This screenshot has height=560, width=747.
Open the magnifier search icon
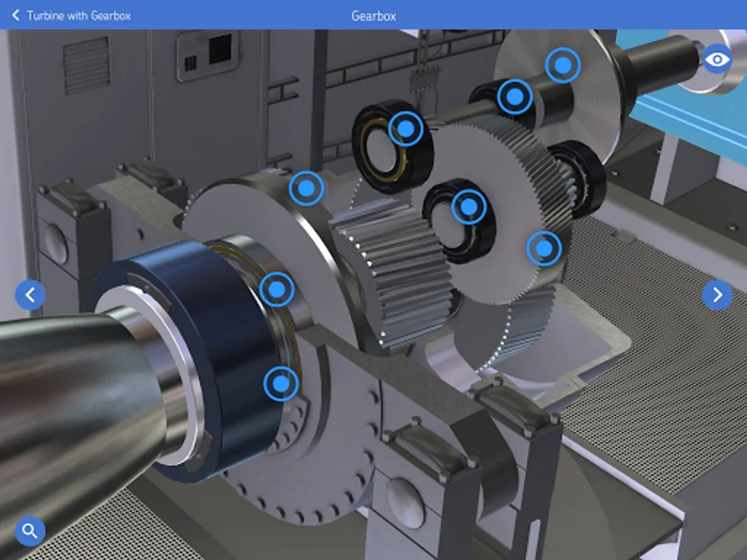tap(30, 531)
